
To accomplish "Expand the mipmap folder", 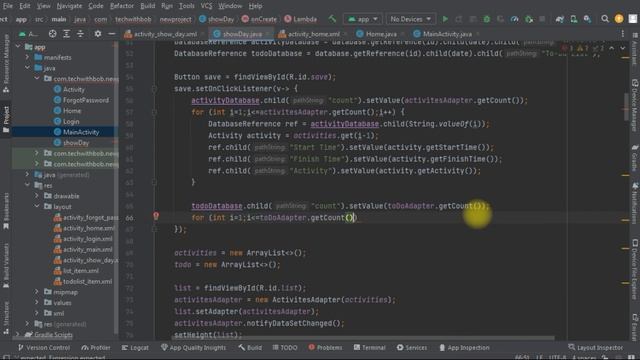I will pyautogui.click(x=37, y=292).
